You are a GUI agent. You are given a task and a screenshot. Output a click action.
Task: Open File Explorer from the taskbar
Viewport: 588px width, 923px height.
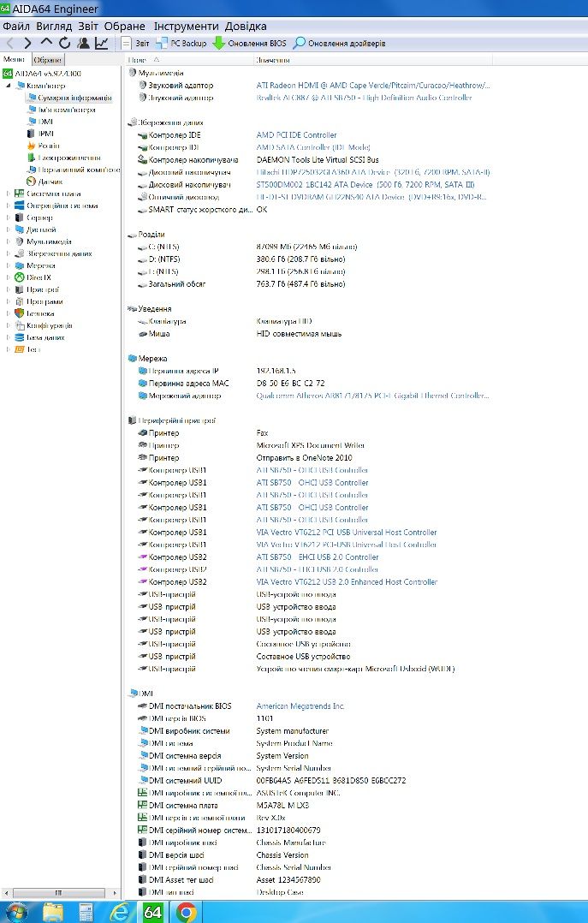[x=53, y=913]
